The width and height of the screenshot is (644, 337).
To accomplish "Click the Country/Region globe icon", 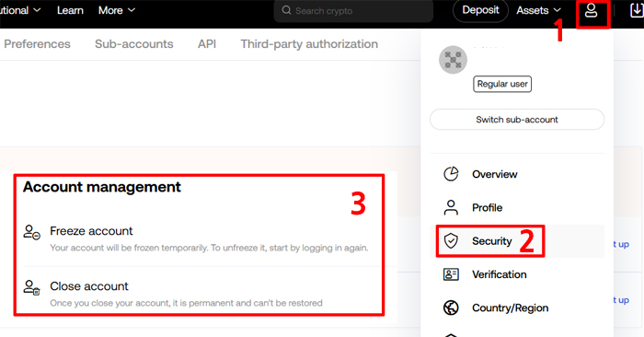I will point(451,308).
